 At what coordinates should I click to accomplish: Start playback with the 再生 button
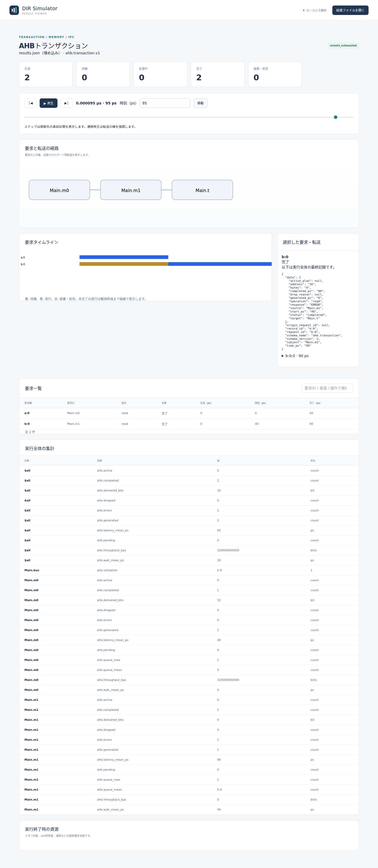click(x=49, y=103)
